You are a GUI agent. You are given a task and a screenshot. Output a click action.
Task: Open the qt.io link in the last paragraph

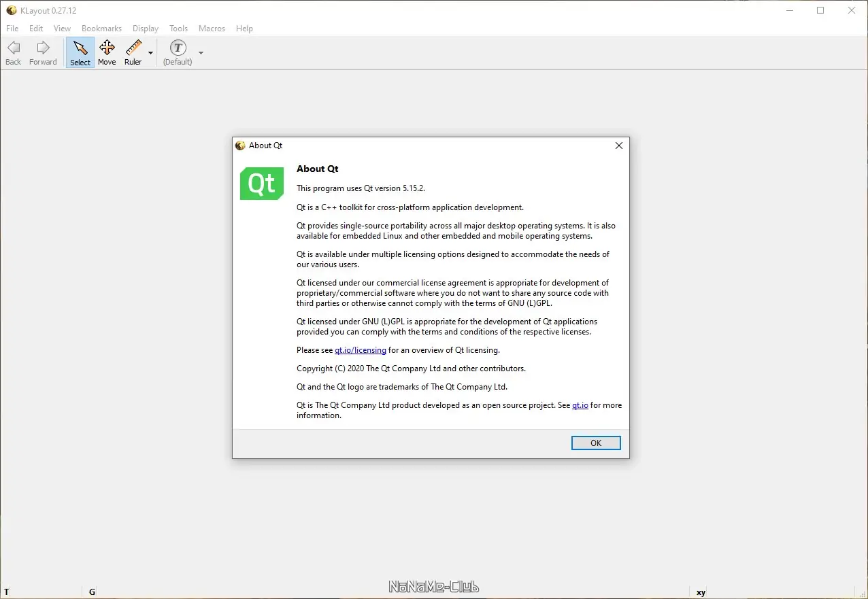(580, 405)
